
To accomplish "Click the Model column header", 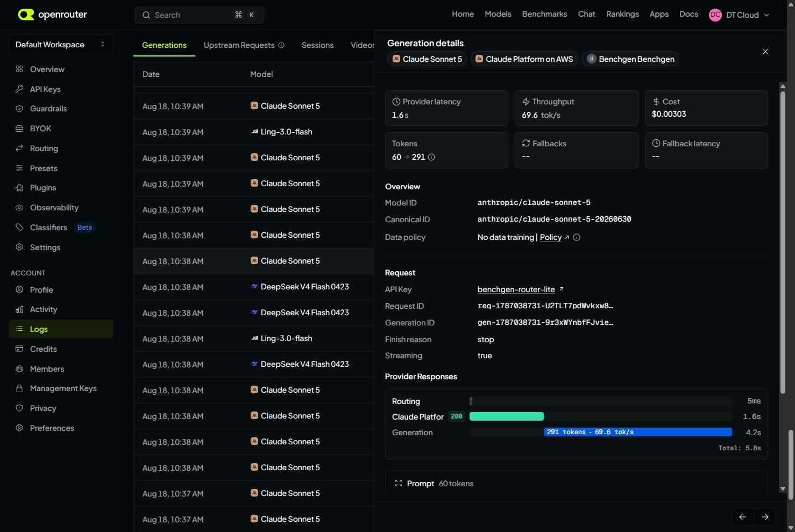I will click(261, 74).
